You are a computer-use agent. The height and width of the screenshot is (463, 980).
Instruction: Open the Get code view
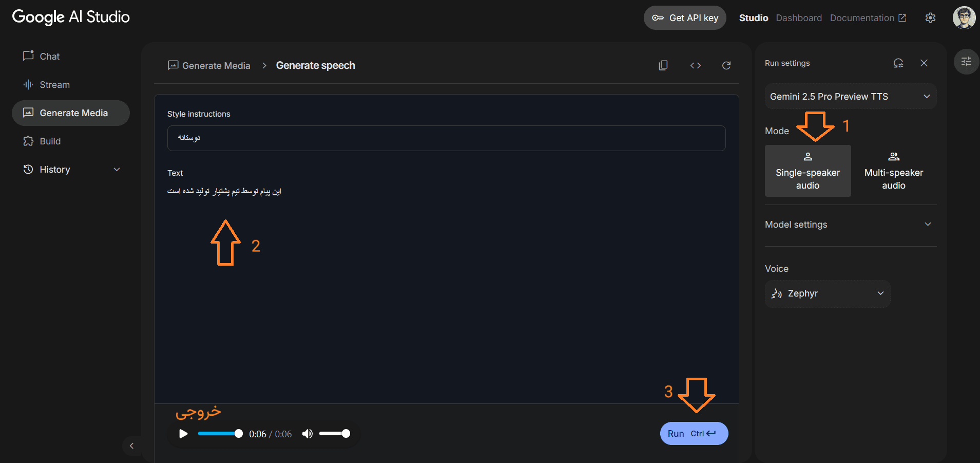coord(696,65)
